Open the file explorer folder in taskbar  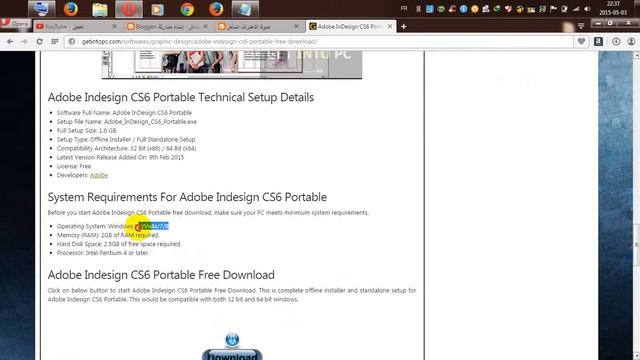point(100,9)
